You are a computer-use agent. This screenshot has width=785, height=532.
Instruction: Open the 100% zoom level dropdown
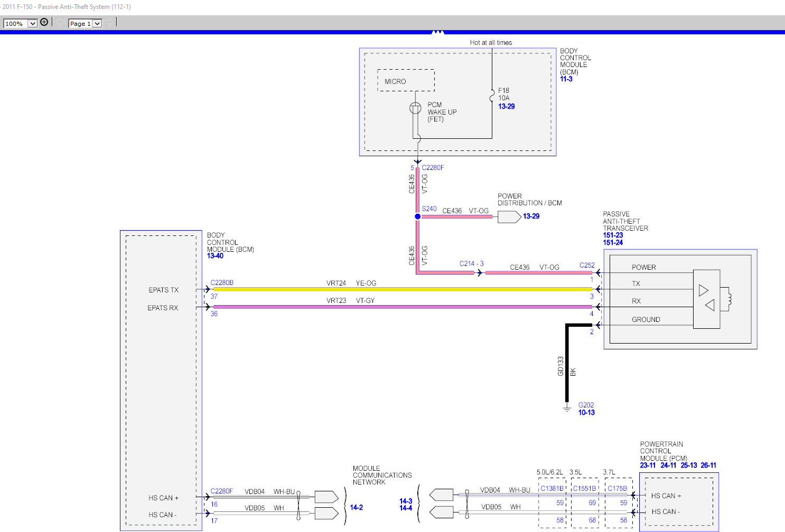tap(20, 23)
